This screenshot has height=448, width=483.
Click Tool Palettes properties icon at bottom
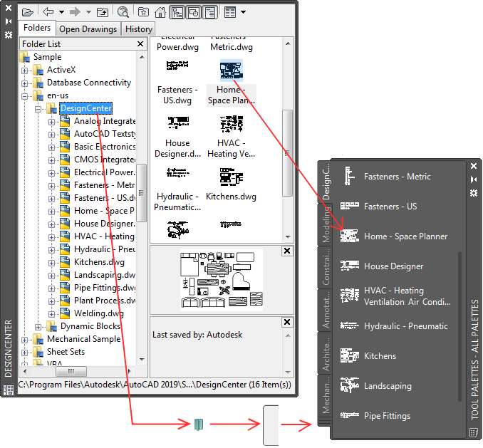coord(474,432)
